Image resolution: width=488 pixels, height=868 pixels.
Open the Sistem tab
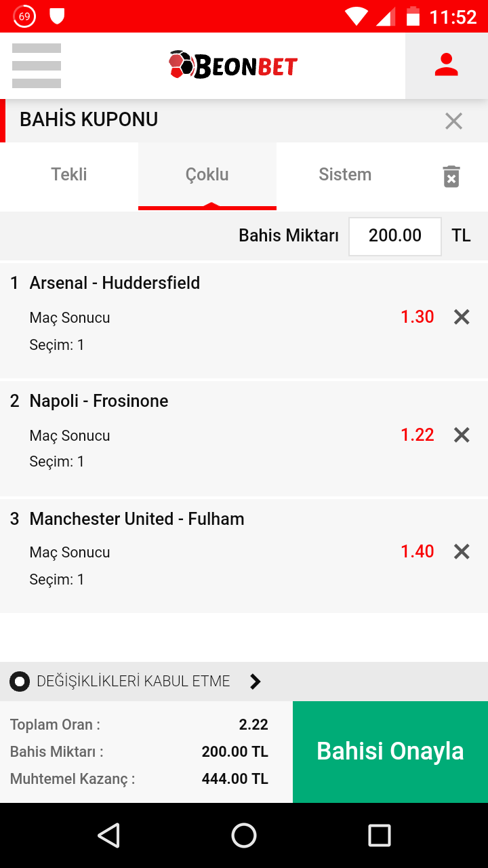click(x=345, y=175)
